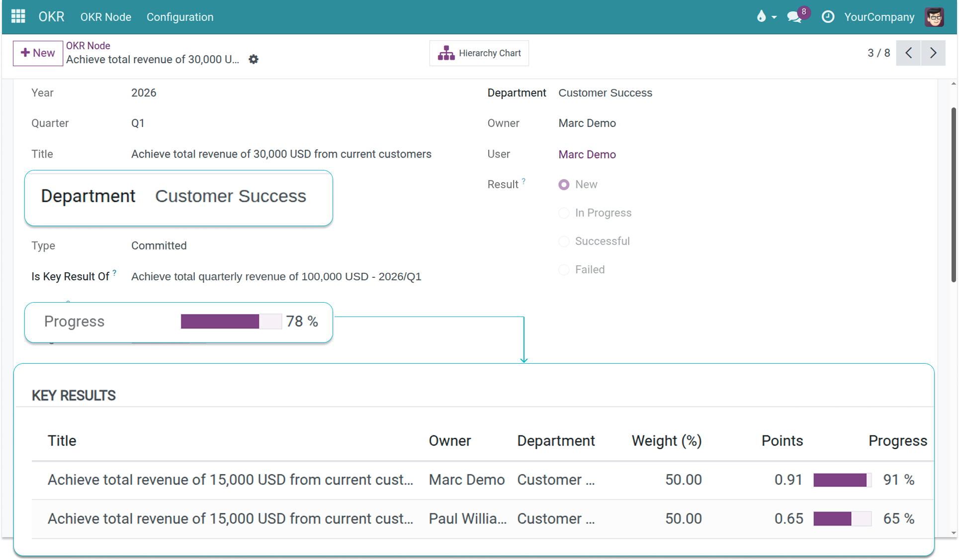This screenshot has width=959, height=560.
Task: Mark the result as Successful
Action: click(x=564, y=241)
